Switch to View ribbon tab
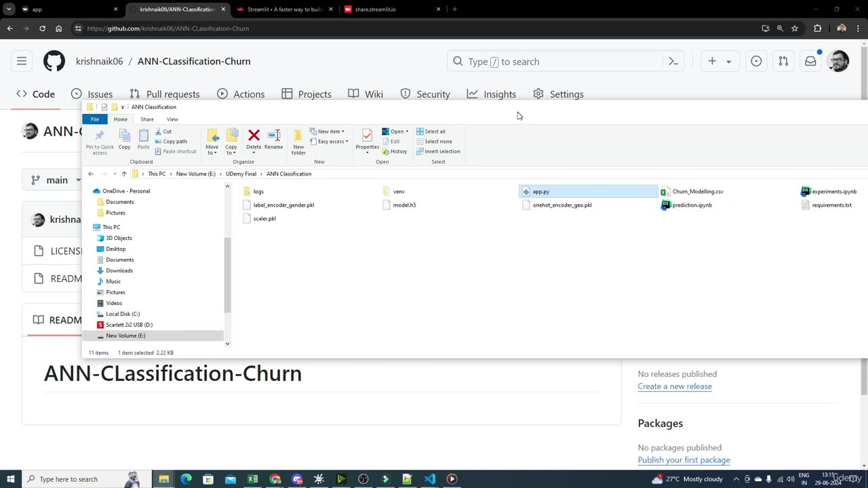Viewport: 868px width, 488px height. [x=172, y=119]
